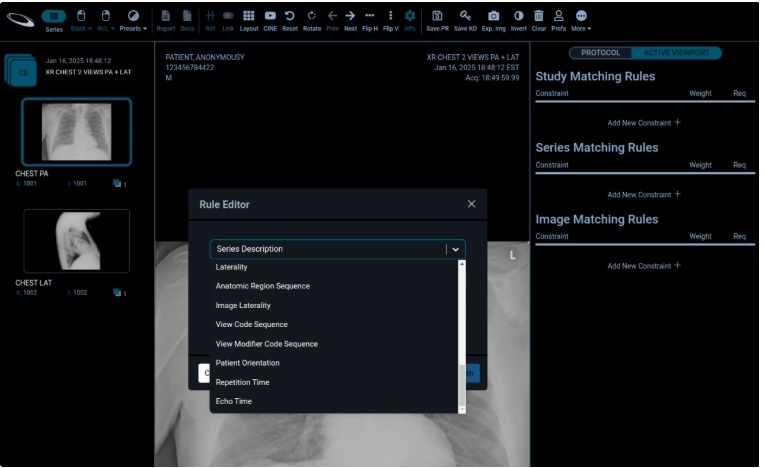Toggle the Ref lines tool
This screenshot has width=764, height=468.
[210, 20]
